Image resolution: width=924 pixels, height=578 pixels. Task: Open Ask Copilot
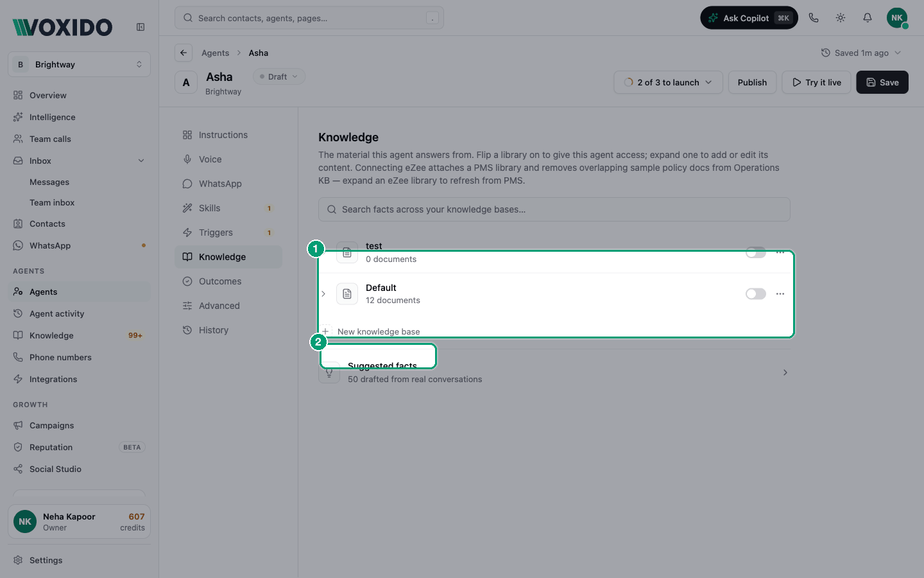(x=749, y=18)
